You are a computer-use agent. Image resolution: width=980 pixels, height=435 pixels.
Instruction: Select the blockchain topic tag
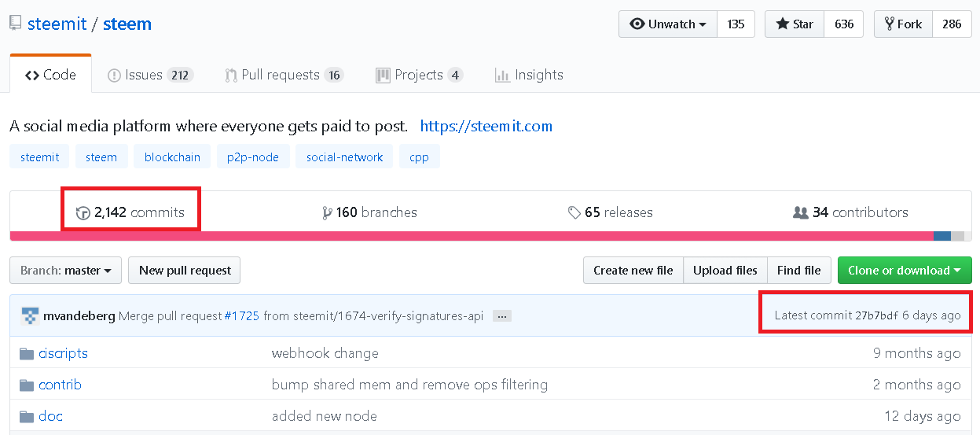[x=172, y=157]
